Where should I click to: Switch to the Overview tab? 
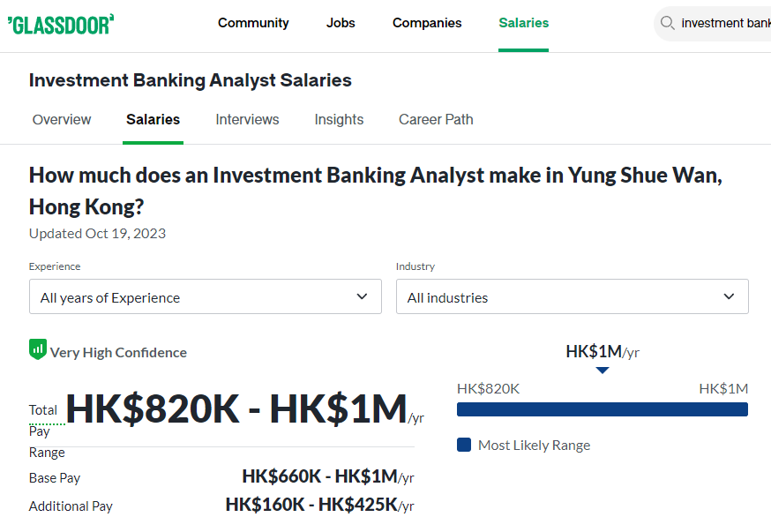click(62, 119)
